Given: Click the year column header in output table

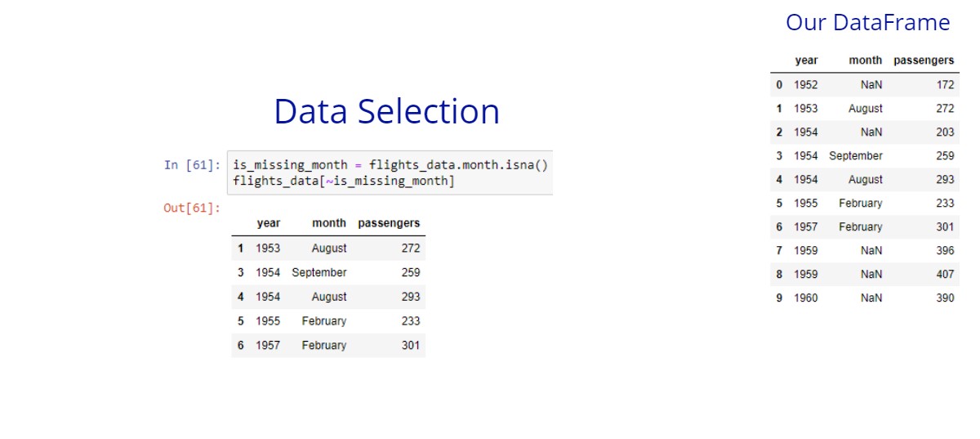Looking at the screenshot, I should pyautogui.click(x=268, y=223).
